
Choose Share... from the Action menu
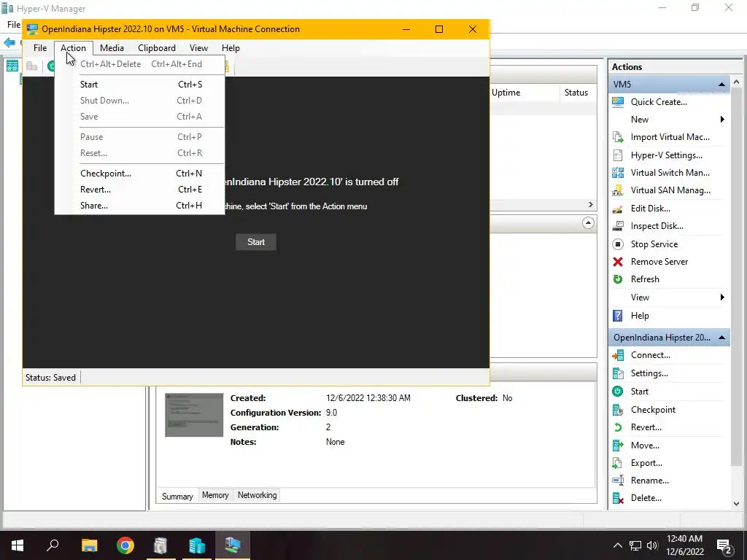tap(139, 206)
